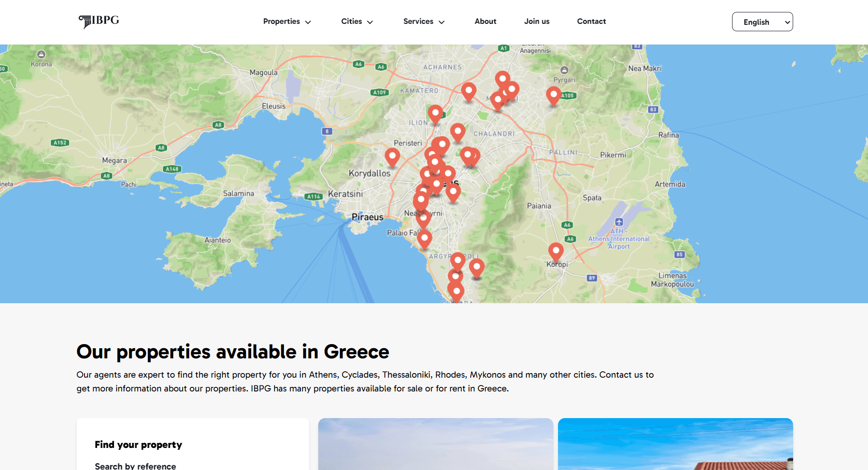868x470 pixels.
Task: Change the language using the English selector
Action: (762, 21)
